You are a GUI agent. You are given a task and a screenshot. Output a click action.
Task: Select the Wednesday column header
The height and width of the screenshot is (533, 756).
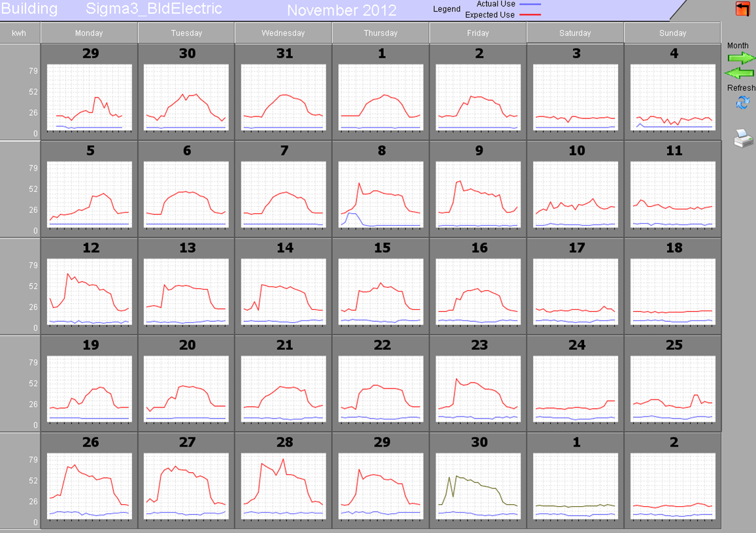click(283, 33)
